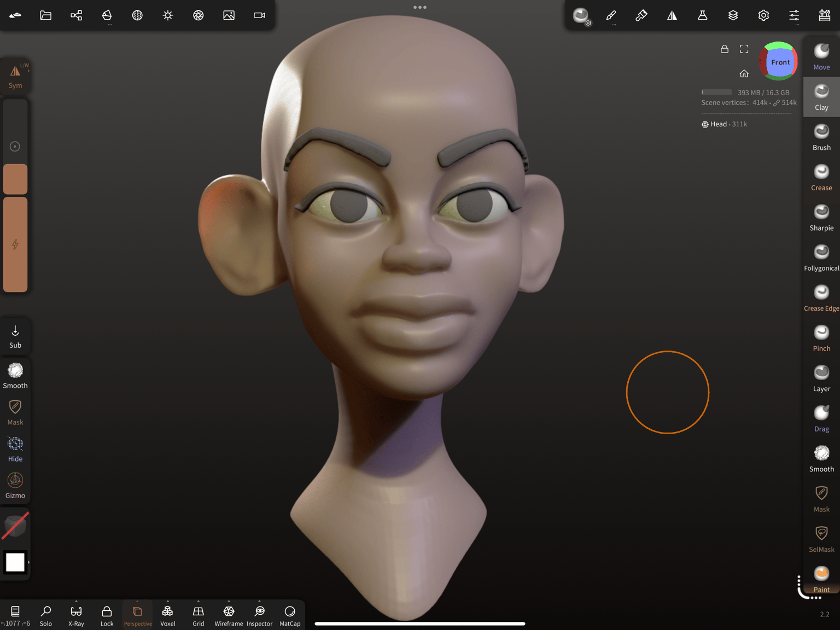Select the Sharpie tool

tap(821, 218)
